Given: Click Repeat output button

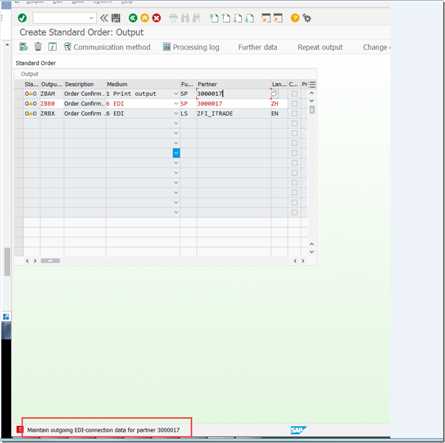Looking at the screenshot, I should coord(320,47).
